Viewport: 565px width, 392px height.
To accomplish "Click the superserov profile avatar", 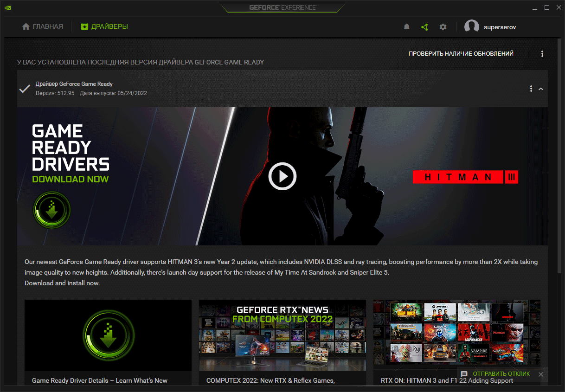I will coord(472,27).
